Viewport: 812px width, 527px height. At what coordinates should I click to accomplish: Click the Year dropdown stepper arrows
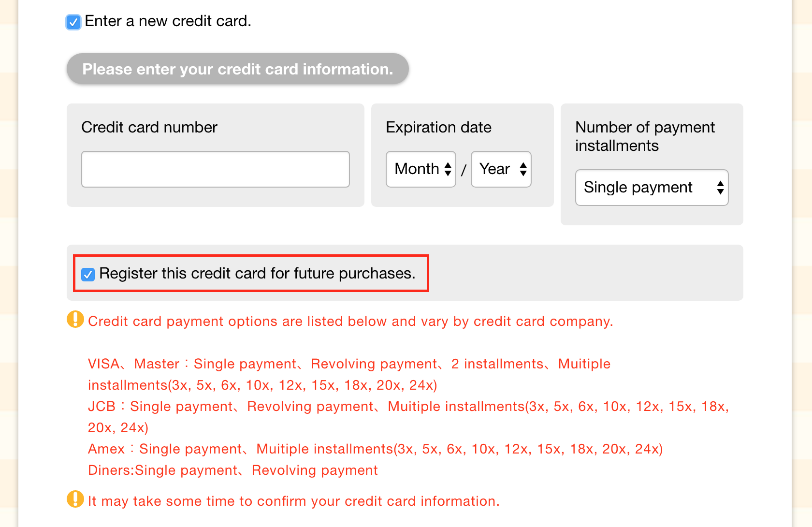pyautogui.click(x=523, y=169)
